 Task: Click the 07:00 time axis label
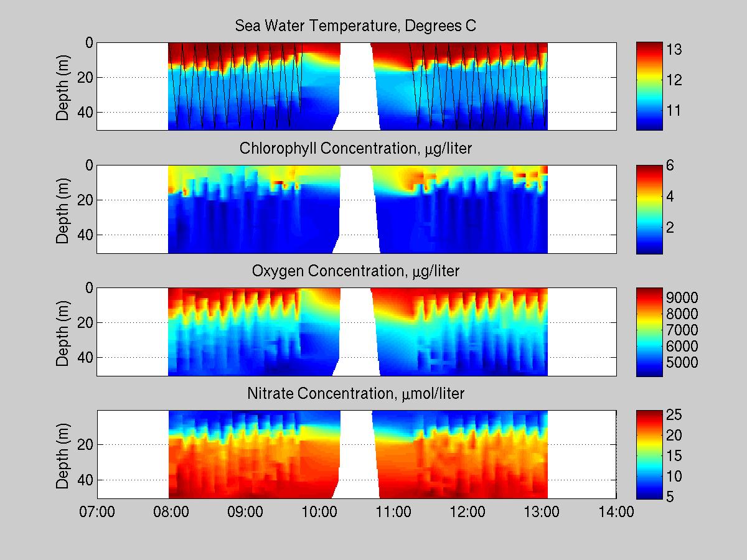(x=97, y=512)
